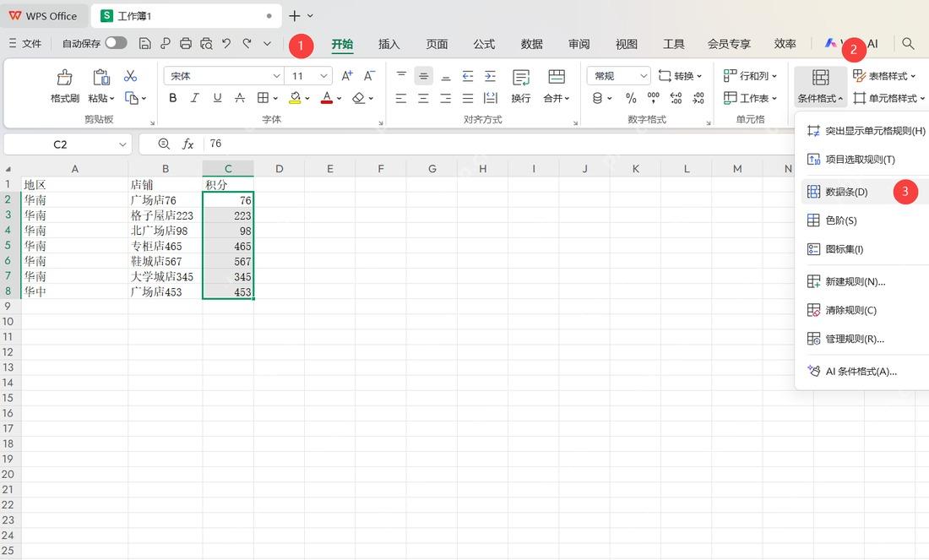The height and width of the screenshot is (560, 929).
Task: Increase font size with A+ icon
Action: 347,76
